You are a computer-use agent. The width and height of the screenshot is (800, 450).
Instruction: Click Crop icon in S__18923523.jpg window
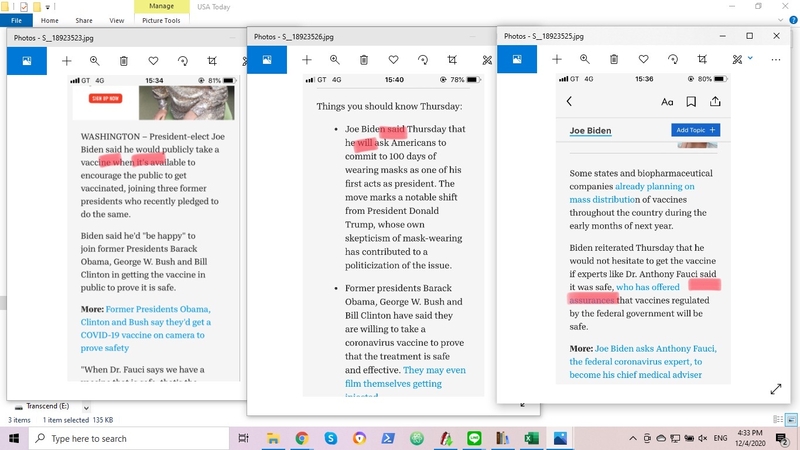212,61
